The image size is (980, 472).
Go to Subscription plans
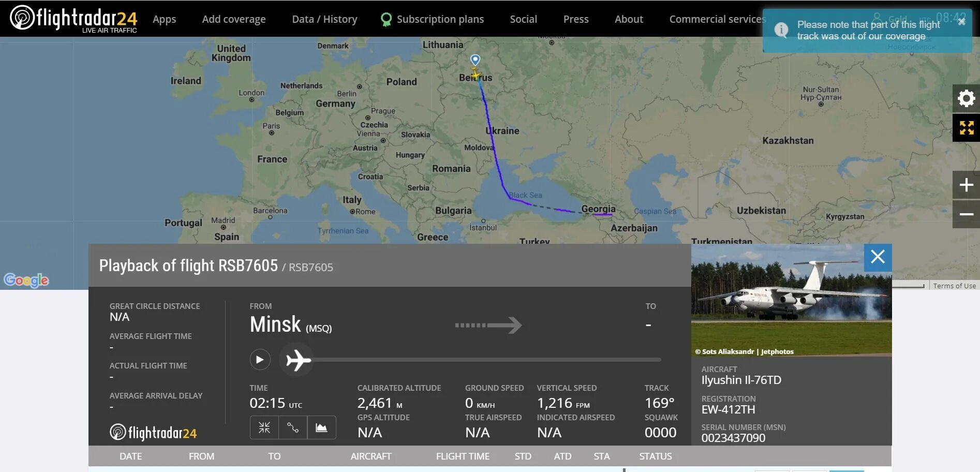click(x=440, y=19)
